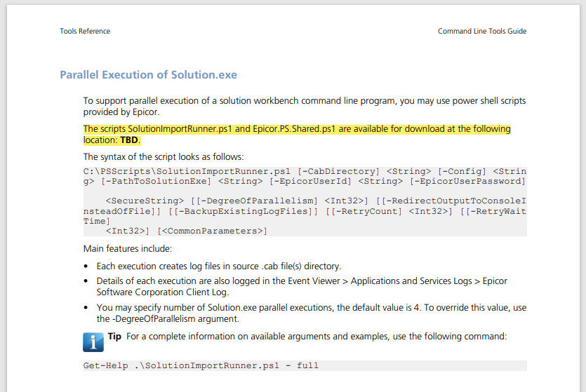Click the blue info Tip icon

[93, 342]
